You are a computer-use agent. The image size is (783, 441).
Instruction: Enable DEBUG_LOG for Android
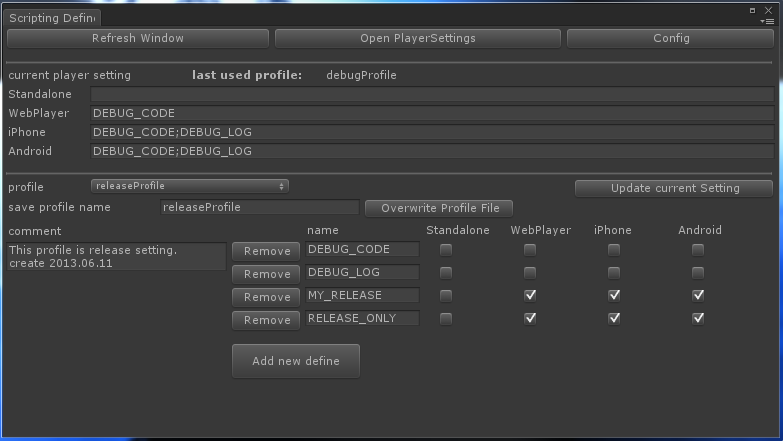[698, 273]
